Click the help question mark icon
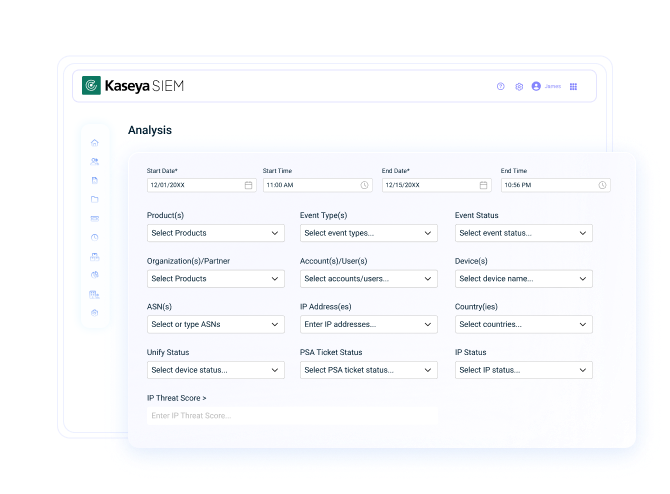 coord(501,86)
